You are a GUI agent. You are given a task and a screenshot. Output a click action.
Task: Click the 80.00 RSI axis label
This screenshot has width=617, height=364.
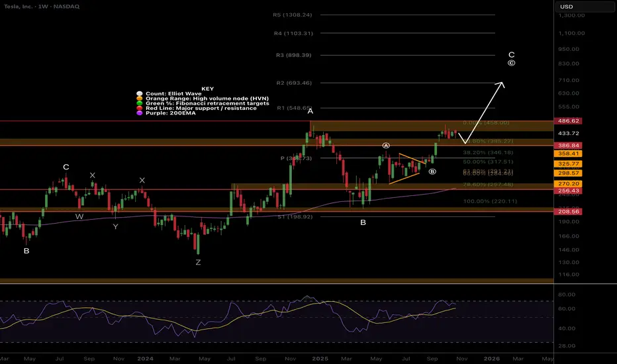567,295
